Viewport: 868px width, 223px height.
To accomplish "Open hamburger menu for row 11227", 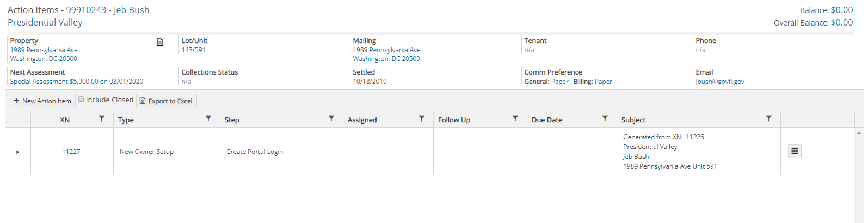I will [x=795, y=151].
